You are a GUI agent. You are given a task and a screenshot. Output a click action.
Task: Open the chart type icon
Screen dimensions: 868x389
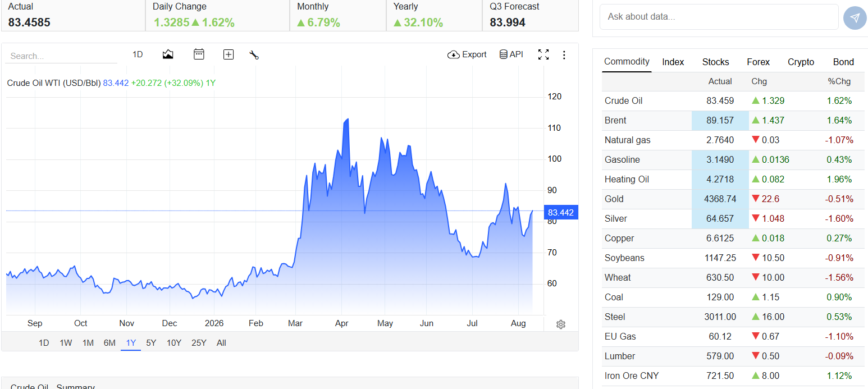coord(168,54)
